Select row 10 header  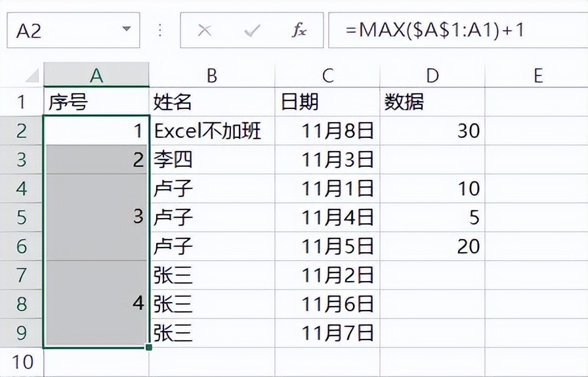coord(22,362)
